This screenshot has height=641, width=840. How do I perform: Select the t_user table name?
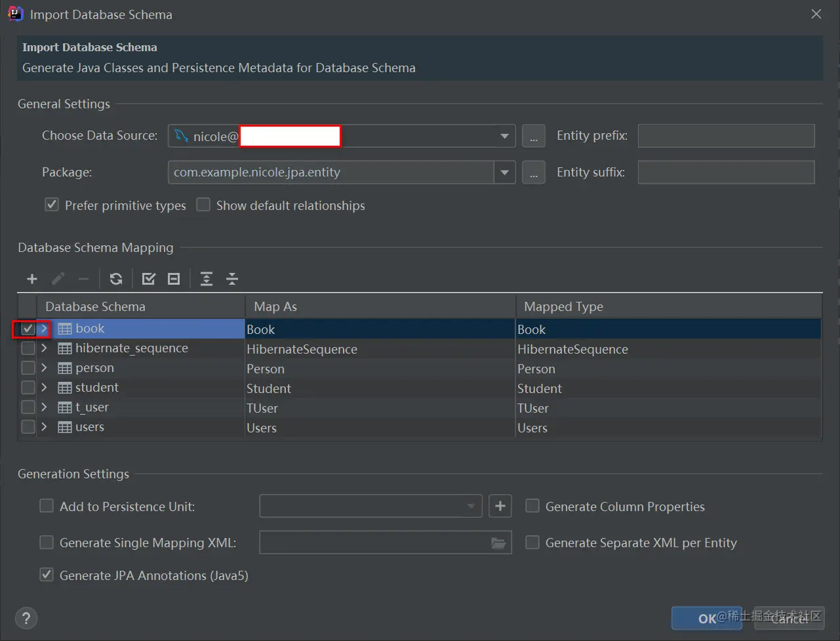92,407
